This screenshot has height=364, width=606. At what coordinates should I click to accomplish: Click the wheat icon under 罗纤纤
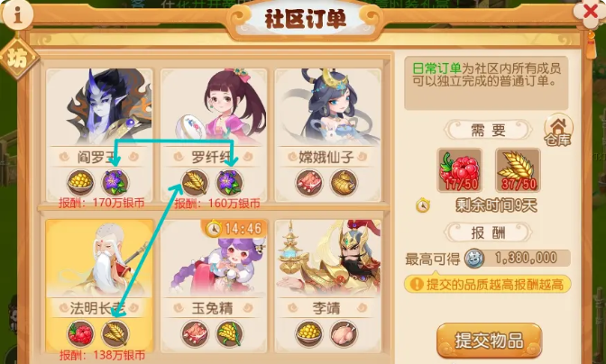pyautogui.click(x=195, y=182)
